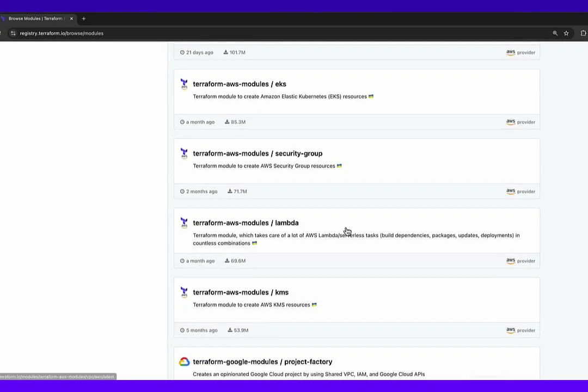The height and width of the screenshot is (392, 588).
Task: Click the Ukraine flag after Security Group description
Action: [x=339, y=166]
